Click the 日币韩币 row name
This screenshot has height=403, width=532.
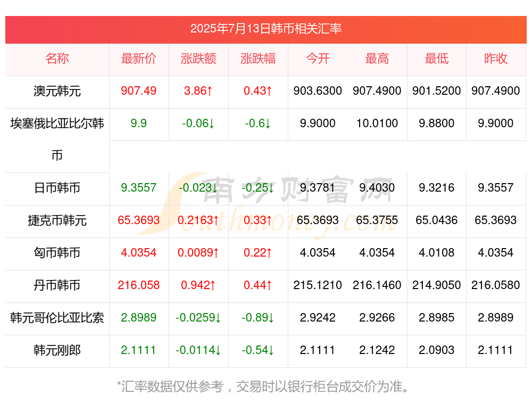coord(57,188)
